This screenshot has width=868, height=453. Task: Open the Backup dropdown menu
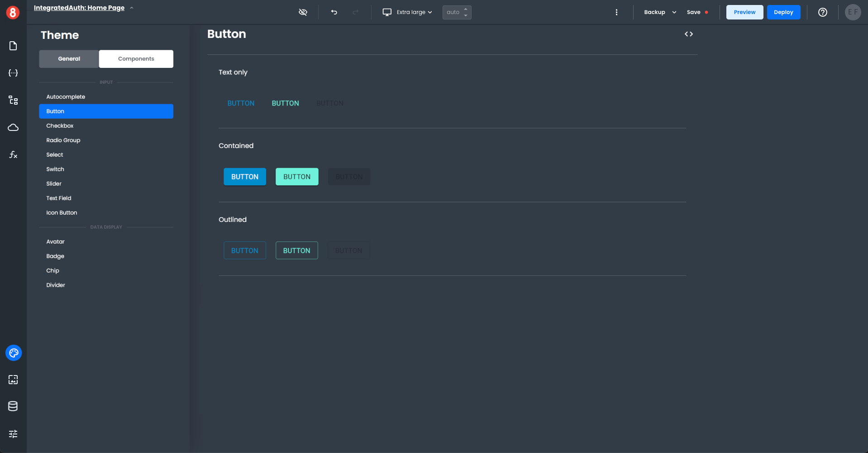pyautogui.click(x=660, y=12)
